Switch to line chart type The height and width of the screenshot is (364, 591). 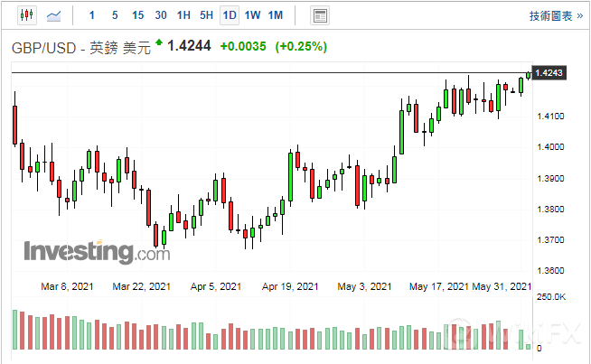pos(55,15)
